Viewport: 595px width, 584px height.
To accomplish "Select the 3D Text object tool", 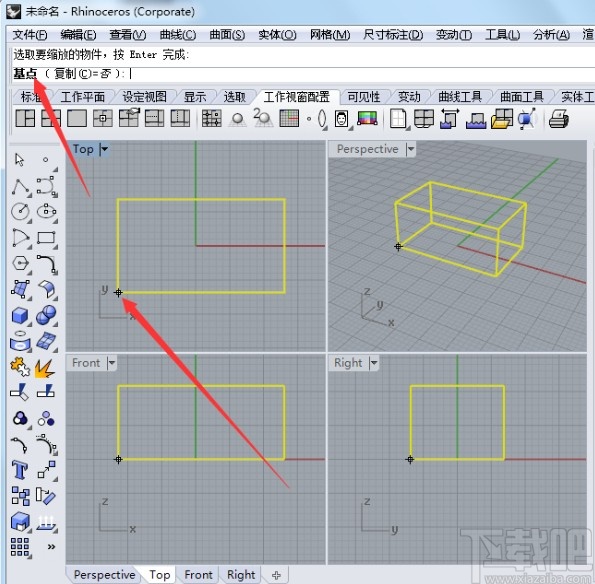I will point(20,470).
